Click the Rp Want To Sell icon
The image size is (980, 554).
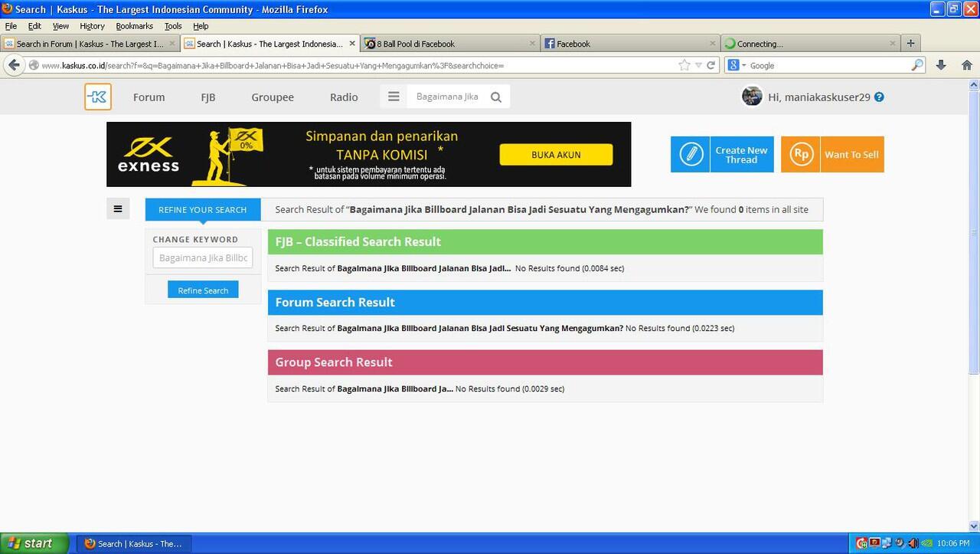point(801,154)
